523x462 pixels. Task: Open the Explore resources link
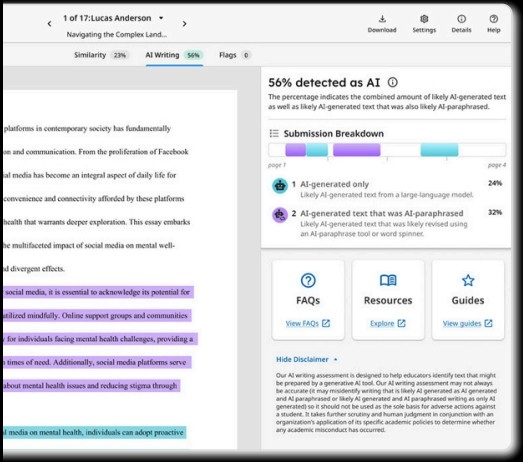point(388,323)
